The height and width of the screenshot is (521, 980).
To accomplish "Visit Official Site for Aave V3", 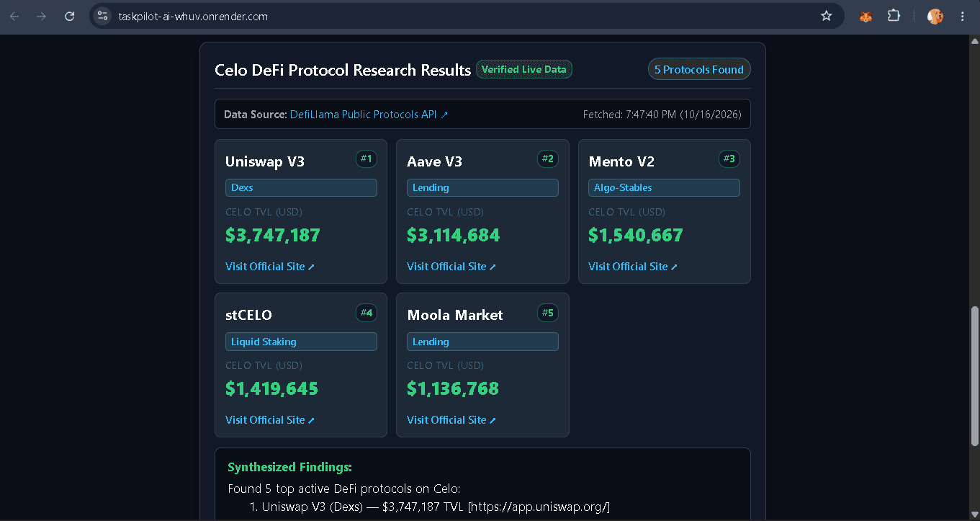I will click(451, 267).
